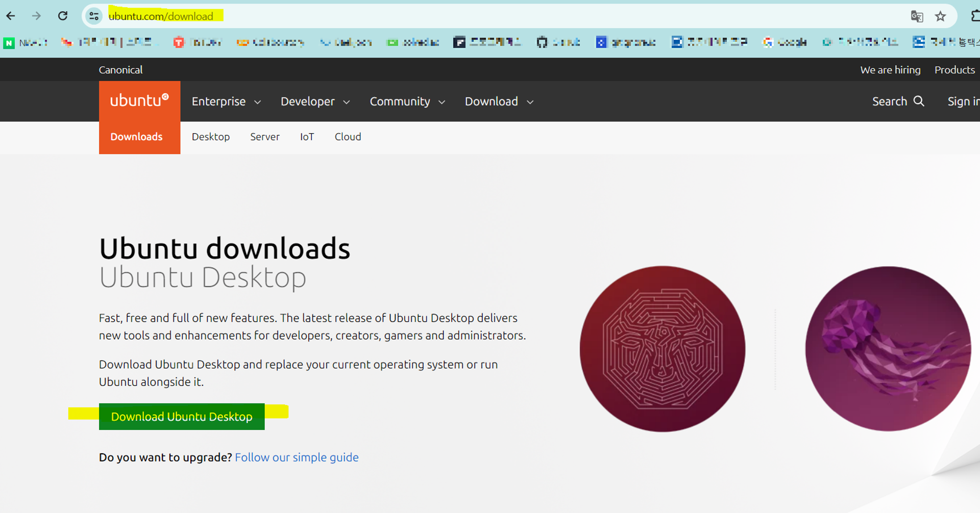The height and width of the screenshot is (513, 980).
Task: Expand the Developer navigation dropdown
Action: tap(315, 101)
